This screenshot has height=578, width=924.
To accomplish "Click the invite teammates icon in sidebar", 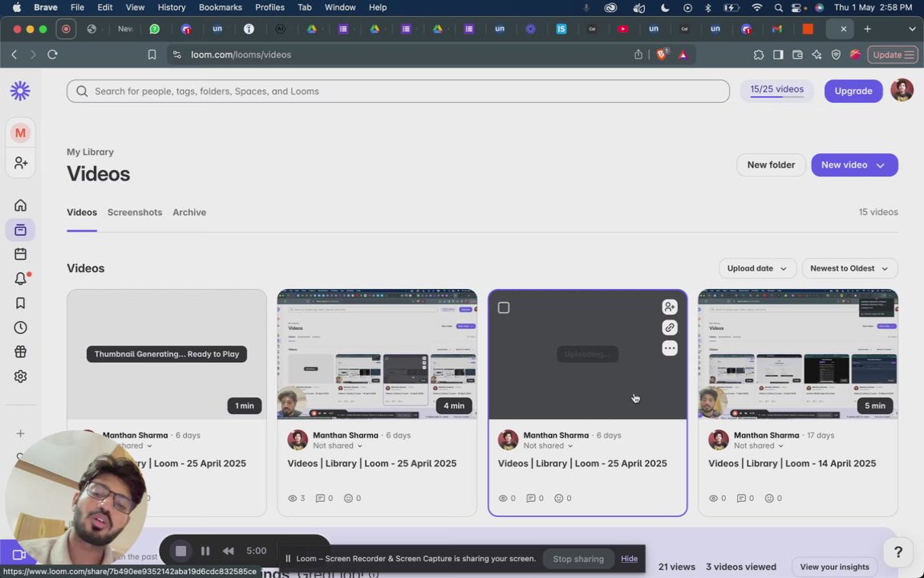I will (x=20, y=163).
